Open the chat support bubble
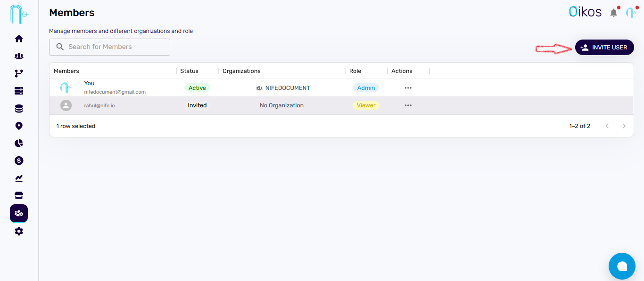This screenshot has width=644, height=281. coord(622,266)
